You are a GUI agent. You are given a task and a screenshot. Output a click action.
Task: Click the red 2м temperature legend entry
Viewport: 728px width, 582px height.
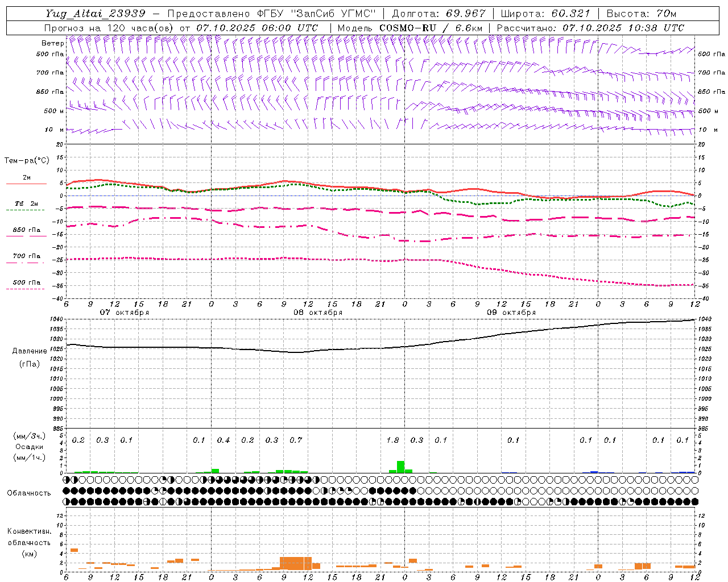coord(26,180)
